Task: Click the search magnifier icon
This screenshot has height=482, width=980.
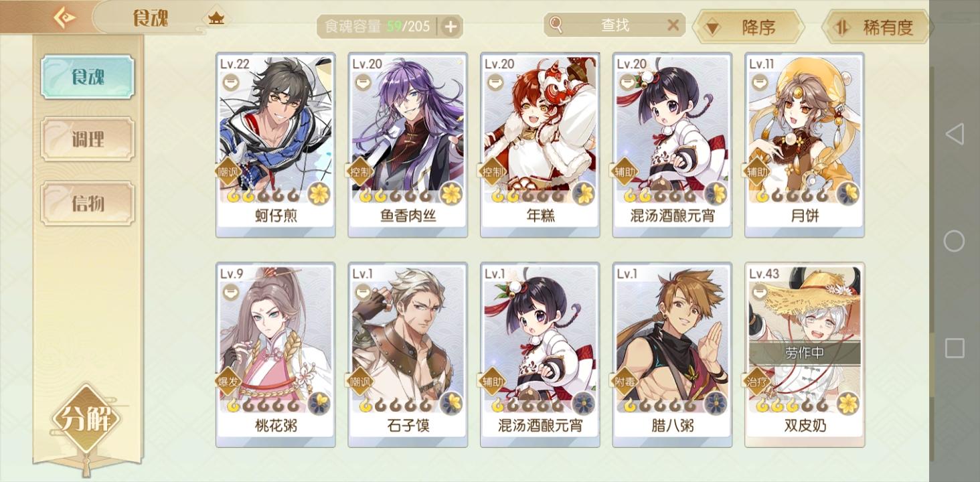Action: pyautogui.click(x=556, y=25)
